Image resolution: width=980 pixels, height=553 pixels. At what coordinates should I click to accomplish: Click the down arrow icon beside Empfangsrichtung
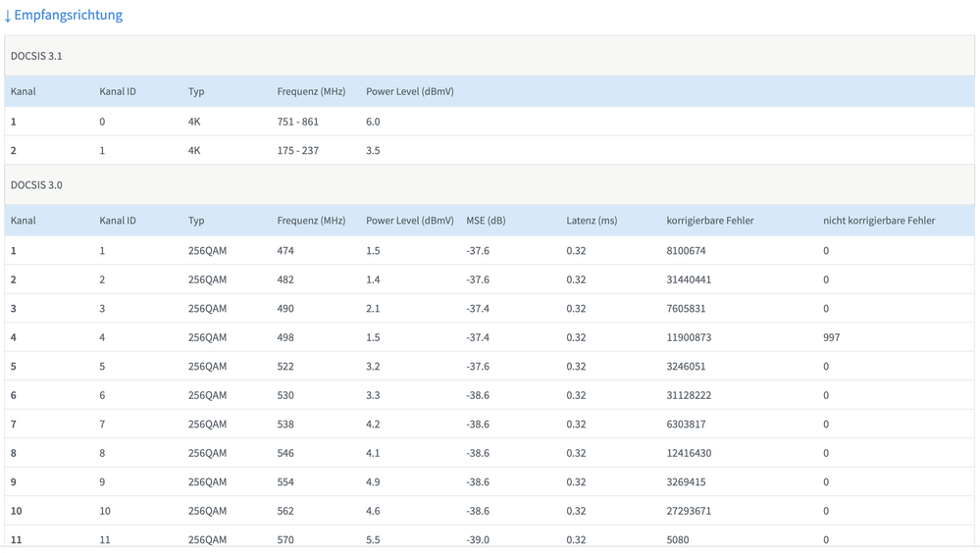point(8,16)
